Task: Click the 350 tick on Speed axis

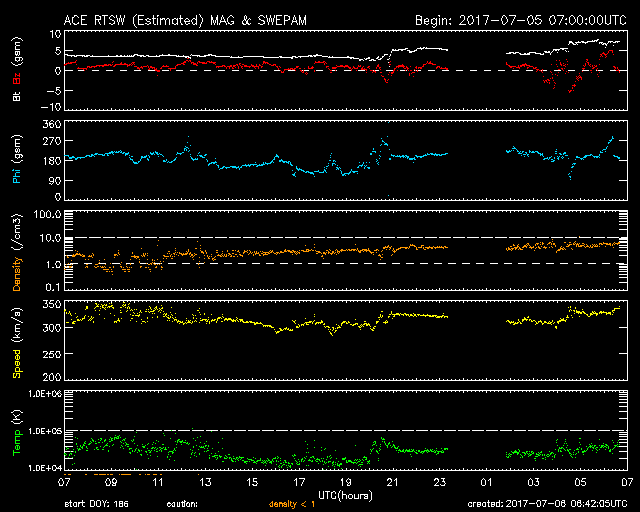Action: pyautogui.click(x=52, y=304)
